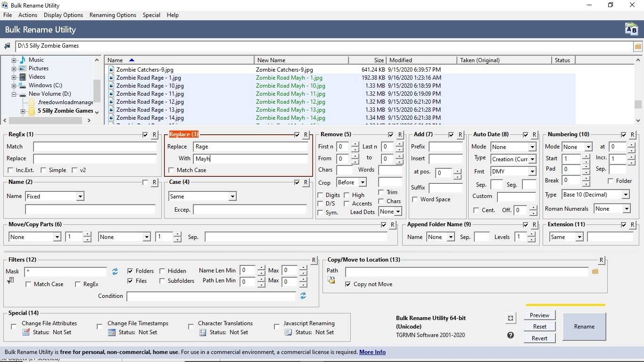Click the folder browse icon beside path bar

click(637, 46)
